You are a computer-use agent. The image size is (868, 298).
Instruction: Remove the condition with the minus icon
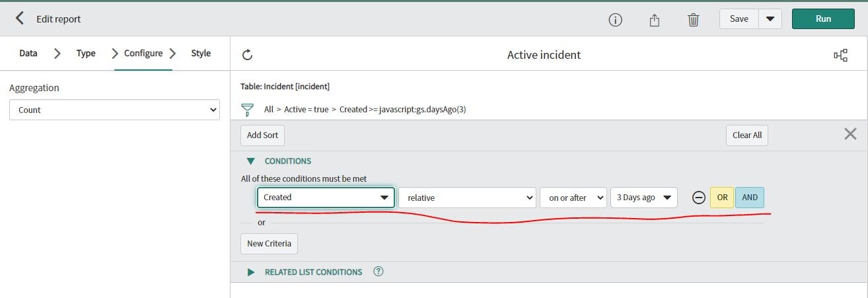pyautogui.click(x=698, y=198)
